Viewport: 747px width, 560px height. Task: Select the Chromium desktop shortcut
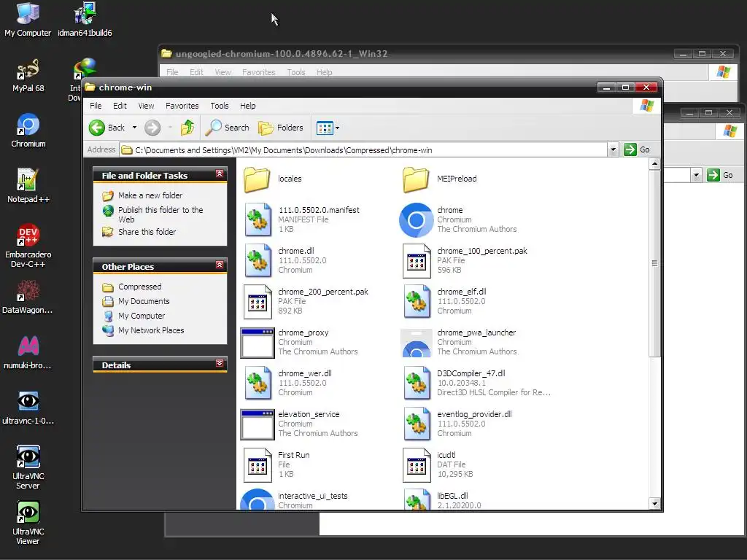[x=28, y=131]
